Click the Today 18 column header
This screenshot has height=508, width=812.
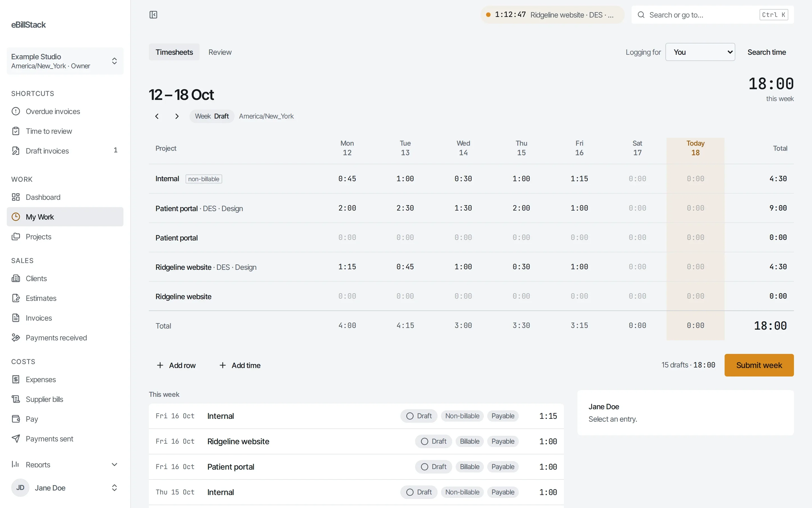click(x=695, y=148)
